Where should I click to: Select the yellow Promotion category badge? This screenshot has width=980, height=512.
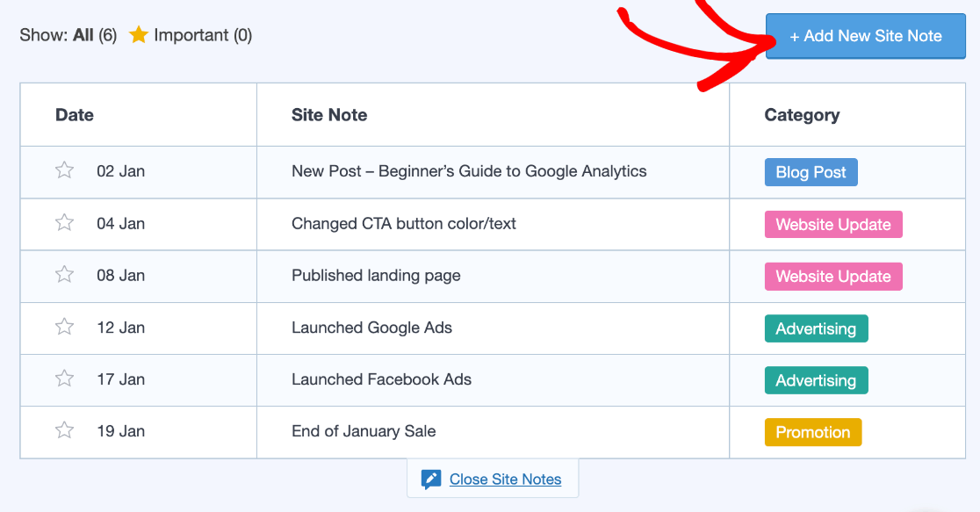(x=813, y=431)
